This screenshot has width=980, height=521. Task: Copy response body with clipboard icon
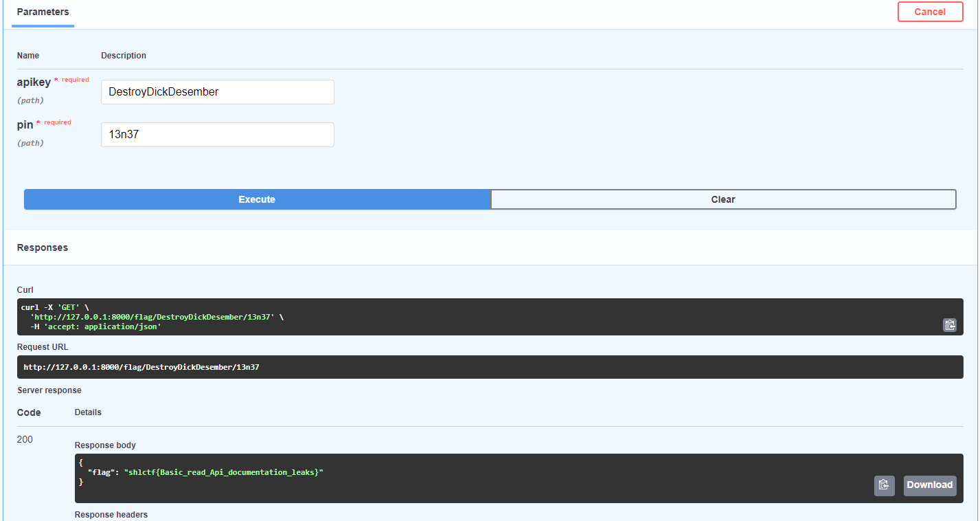coord(885,485)
